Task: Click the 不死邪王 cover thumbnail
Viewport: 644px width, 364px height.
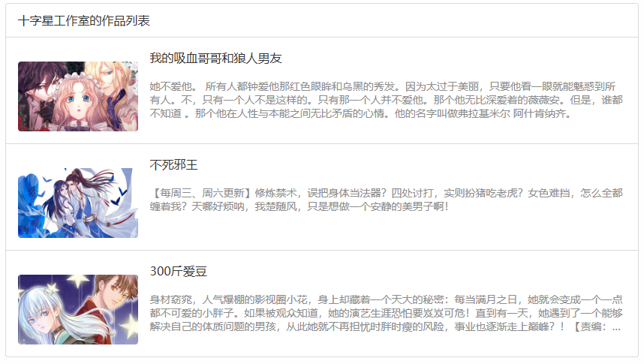Action: tap(78, 203)
